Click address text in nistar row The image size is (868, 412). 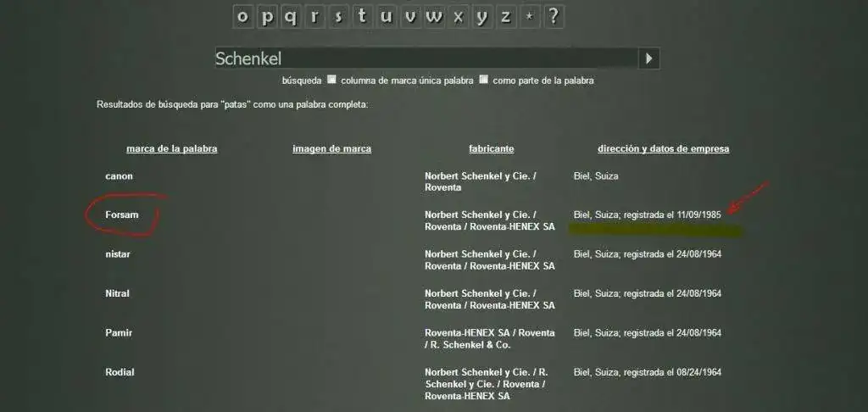[x=648, y=254]
